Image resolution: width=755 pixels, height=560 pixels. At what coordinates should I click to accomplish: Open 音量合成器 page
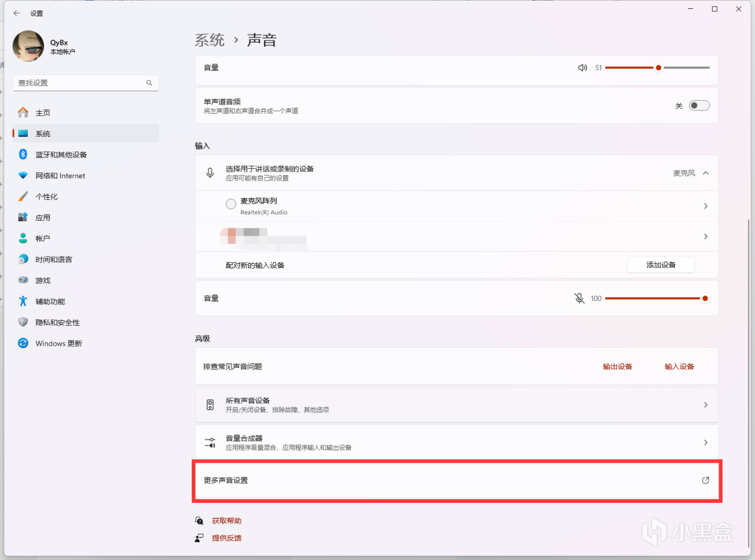tap(457, 443)
